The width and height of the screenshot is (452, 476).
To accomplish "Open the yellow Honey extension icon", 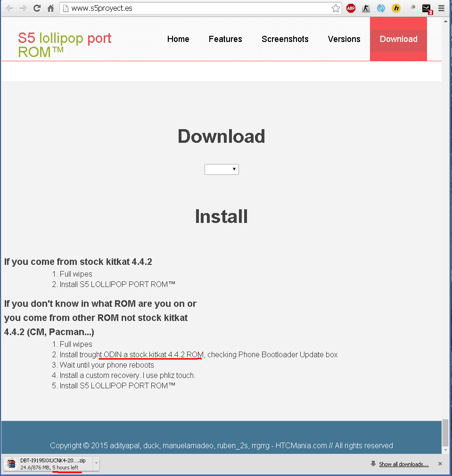I will 396,8.
